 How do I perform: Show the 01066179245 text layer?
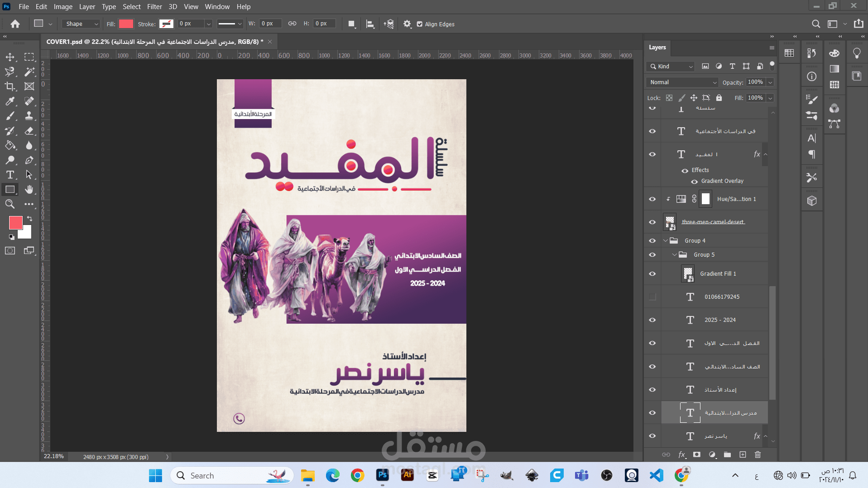click(x=652, y=297)
